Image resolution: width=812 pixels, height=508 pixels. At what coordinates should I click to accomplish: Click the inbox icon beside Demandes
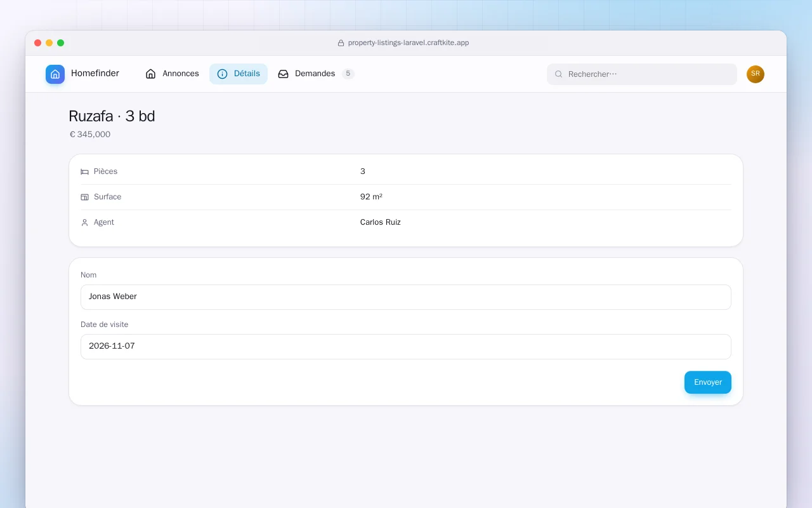pos(284,74)
